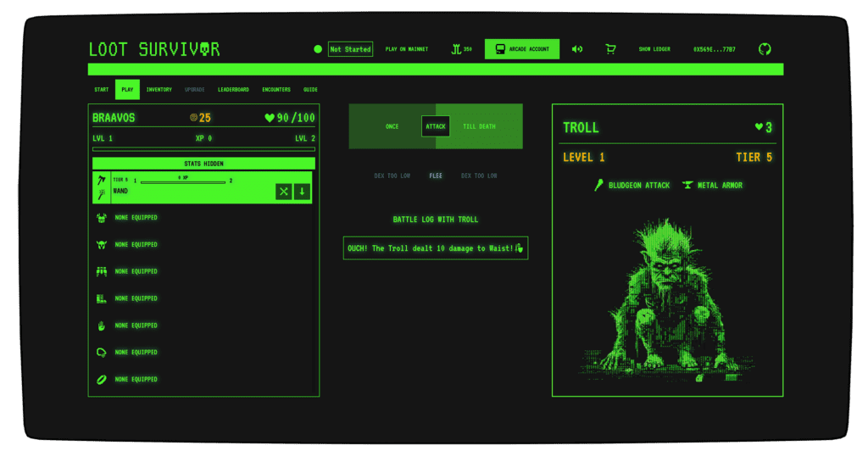Select the necklace slot icon
Image resolution: width=868 pixels, height=451 pixels.
point(102,353)
